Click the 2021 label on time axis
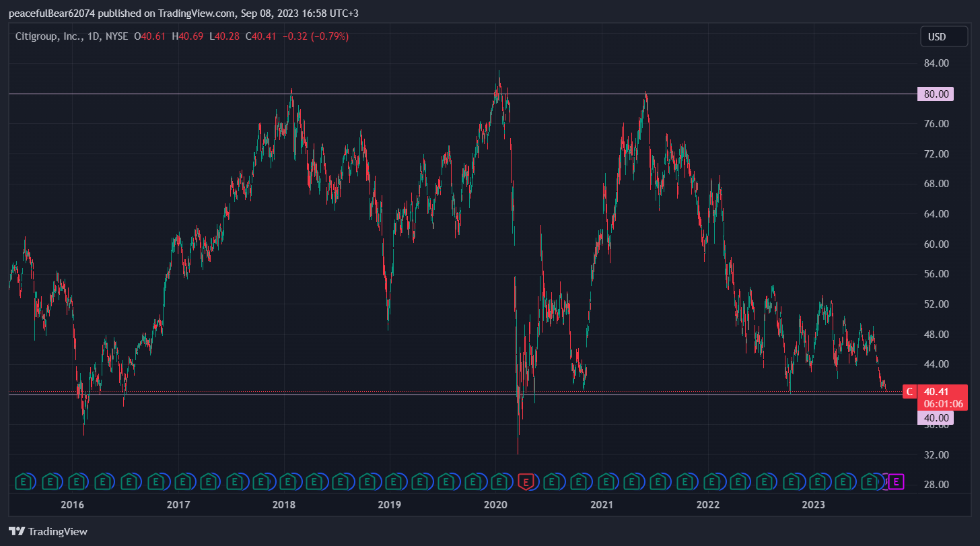Image resolution: width=980 pixels, height=546 pixels. [x=601, y=505]
